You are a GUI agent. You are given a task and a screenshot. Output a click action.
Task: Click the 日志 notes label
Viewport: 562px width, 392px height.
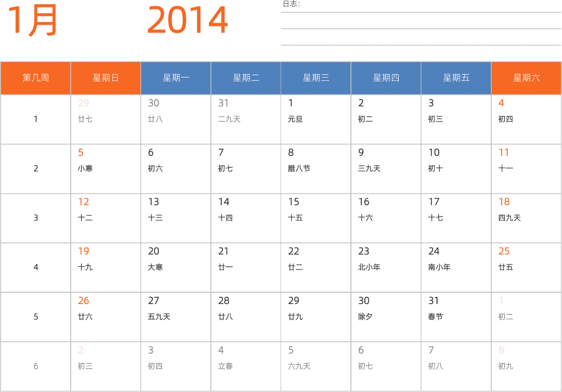click(291, 4)
